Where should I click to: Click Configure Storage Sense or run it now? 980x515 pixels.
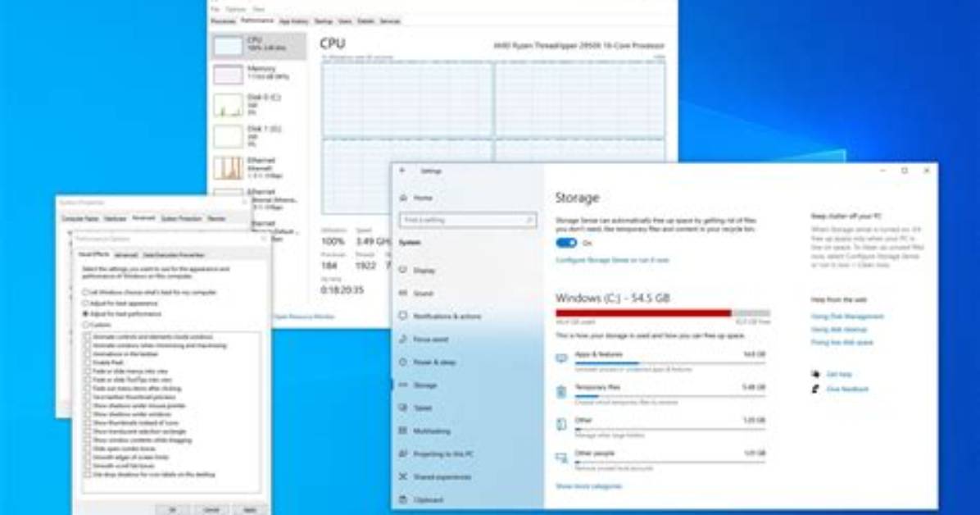(x=612, y=260)
